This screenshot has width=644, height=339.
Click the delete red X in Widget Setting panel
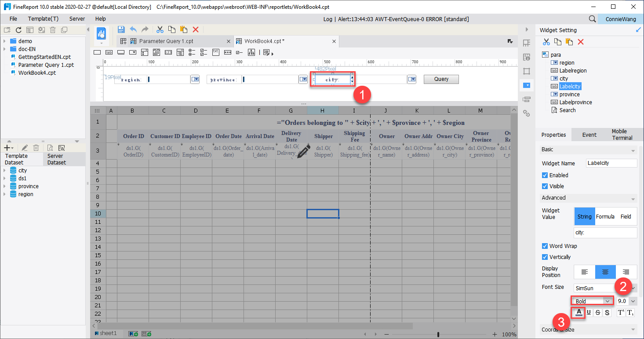click(580, 41)
